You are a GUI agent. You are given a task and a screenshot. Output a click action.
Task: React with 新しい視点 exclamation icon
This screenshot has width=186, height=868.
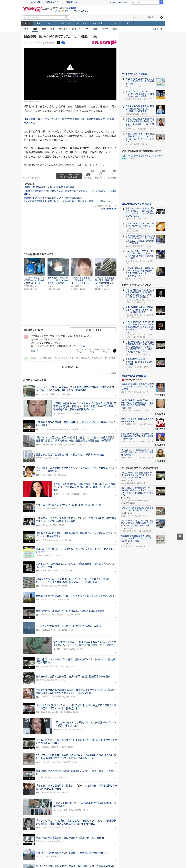[x=112, y=175]
